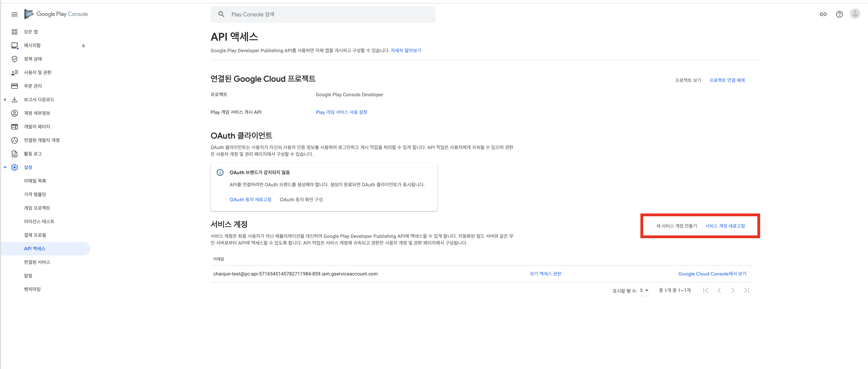Click 서비스 계정 새로고침 link
Viewport: 868px width, 369px height.
725,226
